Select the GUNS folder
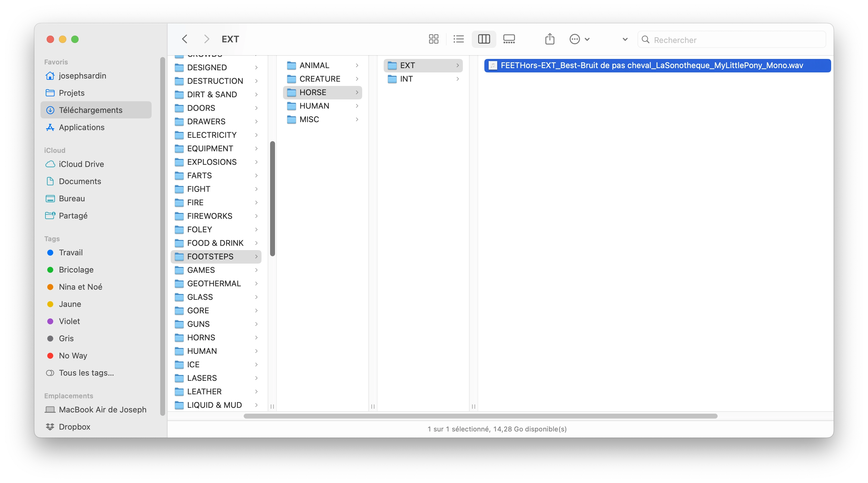The width and height of the screenshot is (868, 483). coord(216,324)
